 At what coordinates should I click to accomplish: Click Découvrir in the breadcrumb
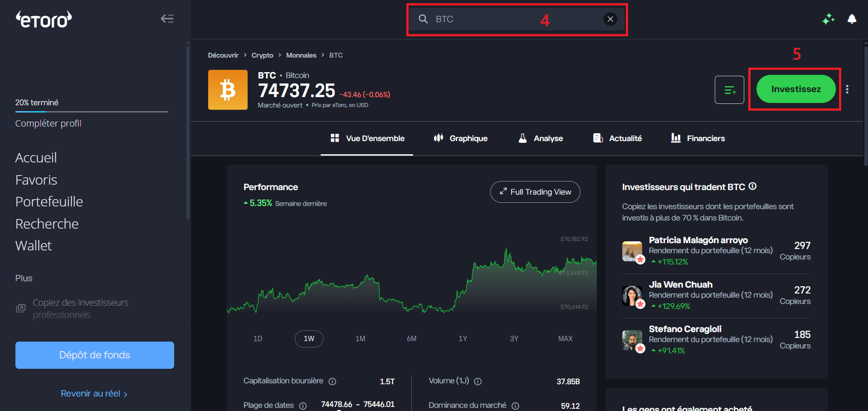click(x=223, y=55)
